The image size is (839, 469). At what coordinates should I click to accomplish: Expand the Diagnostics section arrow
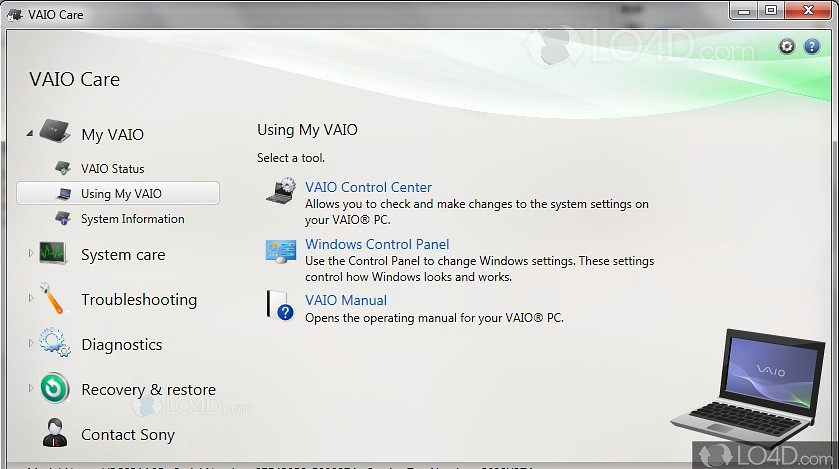[30, 343]
